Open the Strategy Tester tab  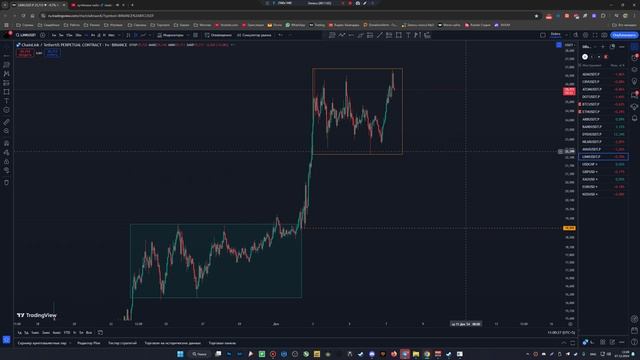(x=122, y=343)
